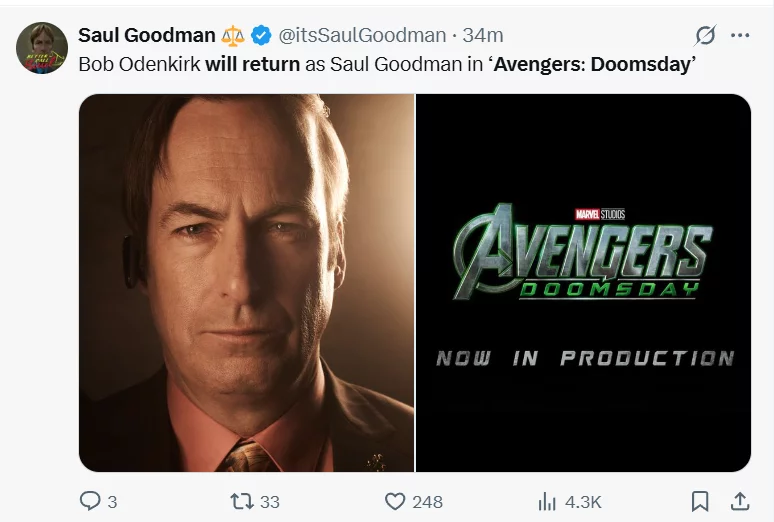Click the share upload icon
The image size is (774, 522).
pos(739,501)
